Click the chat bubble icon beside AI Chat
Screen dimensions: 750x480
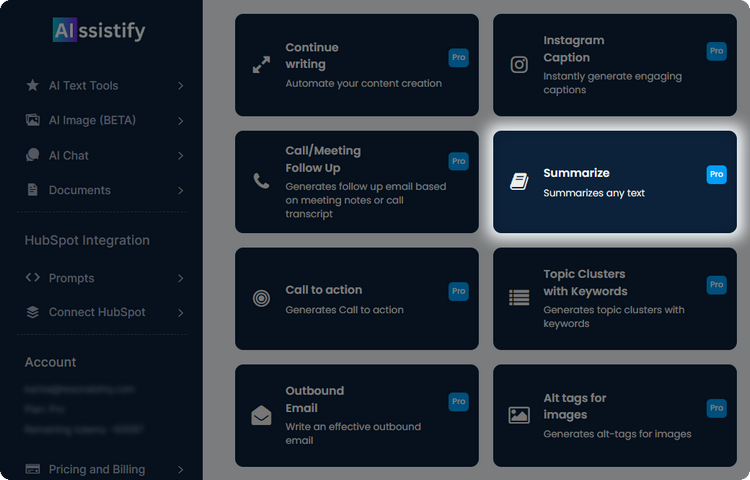33,156
